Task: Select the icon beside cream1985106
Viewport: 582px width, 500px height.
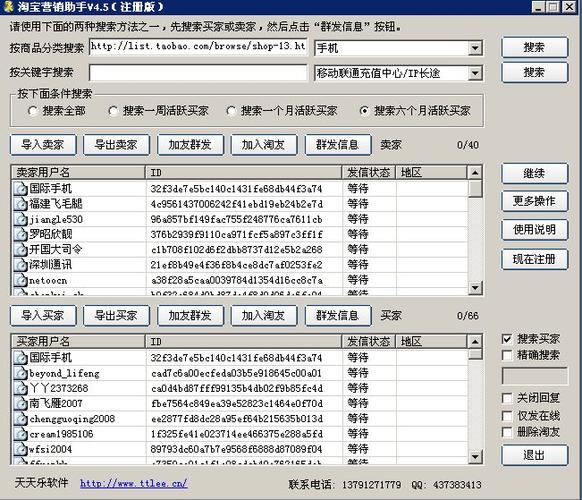Action: [x=20, y=434]
